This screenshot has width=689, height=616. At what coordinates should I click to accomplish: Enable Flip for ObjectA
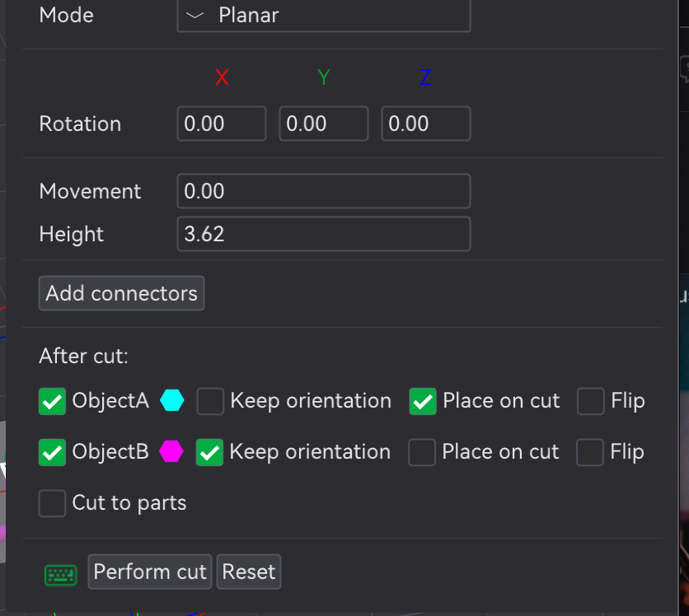591,401
